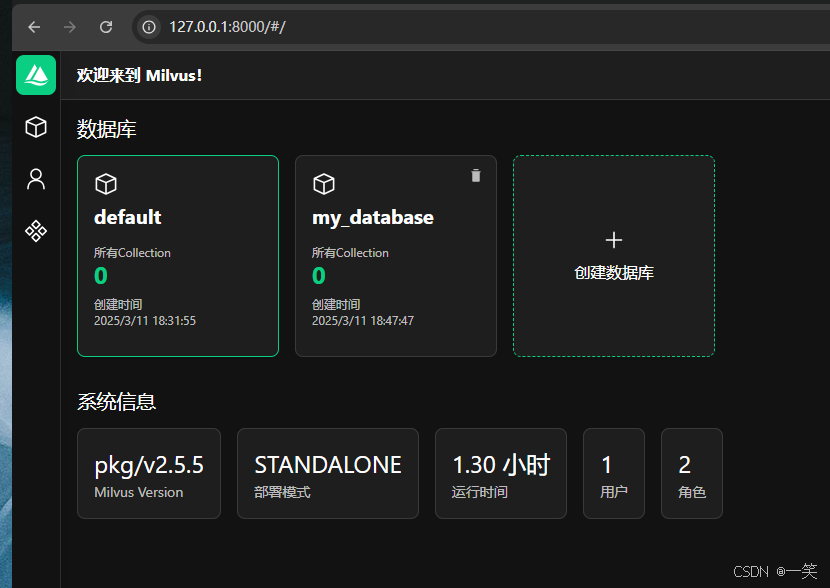The width and height of the screenshot is (830, 588).
Task: Click the 数据库 section heading
Action: tap(106, 129)
